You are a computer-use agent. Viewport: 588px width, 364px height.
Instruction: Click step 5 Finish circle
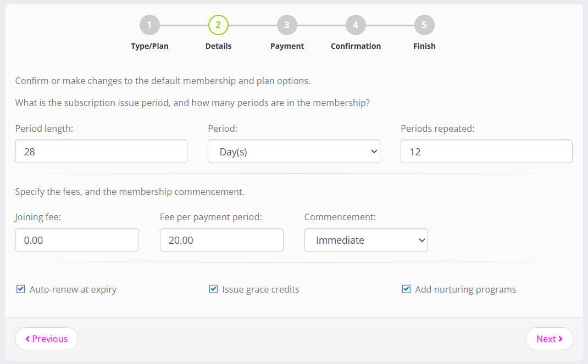(x=424, y=25)
